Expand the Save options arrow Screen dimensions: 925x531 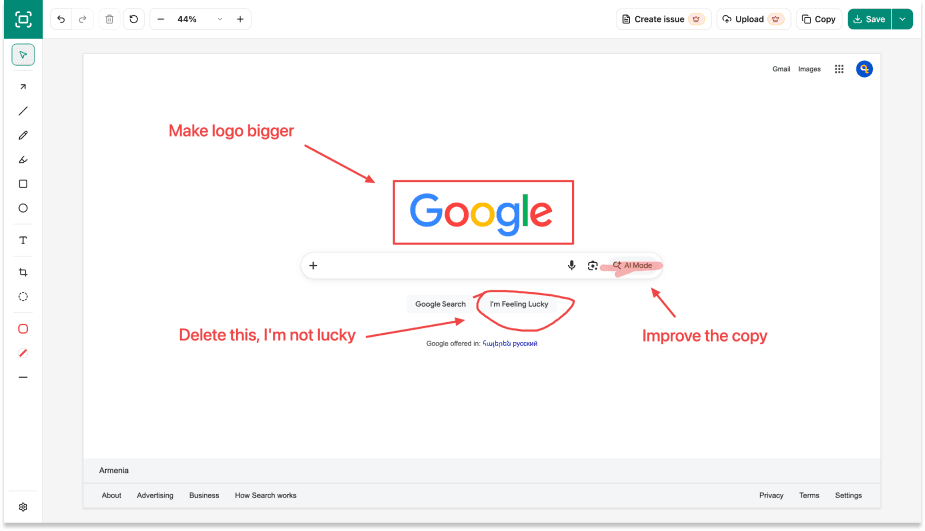coord(903,19)
